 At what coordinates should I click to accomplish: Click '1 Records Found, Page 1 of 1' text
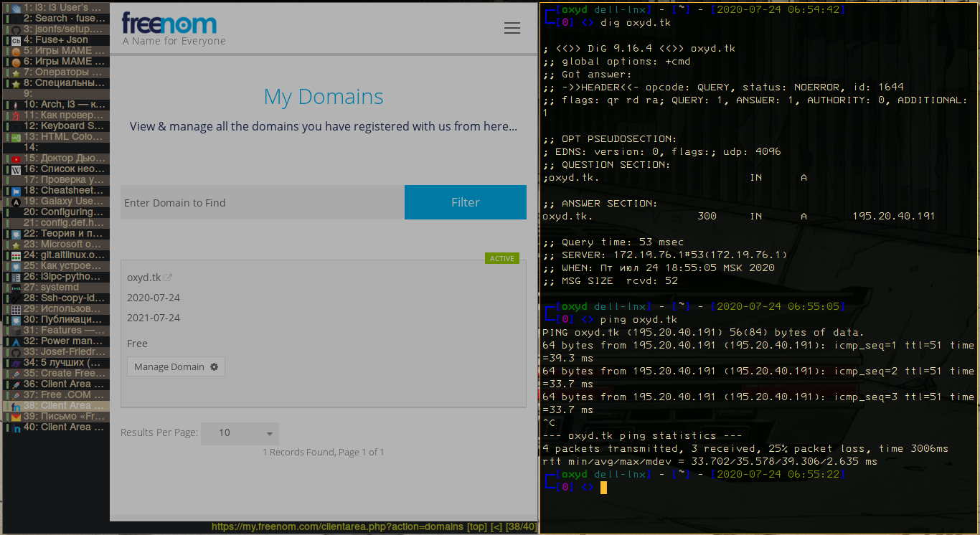click(324, 453)
